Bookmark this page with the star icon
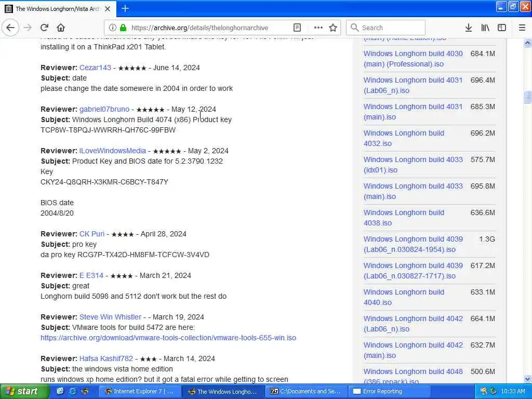The width and height of the screenshot is (532, 399). [x=333, y=28]
